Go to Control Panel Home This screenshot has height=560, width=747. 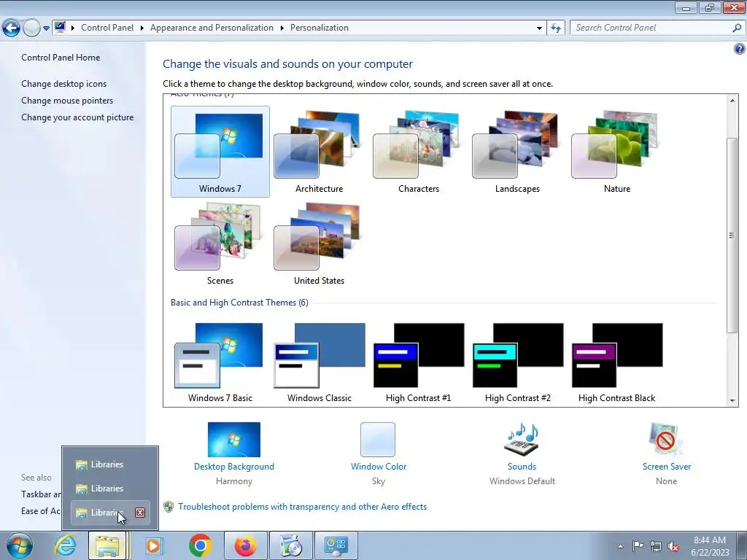tap(61, 57)
